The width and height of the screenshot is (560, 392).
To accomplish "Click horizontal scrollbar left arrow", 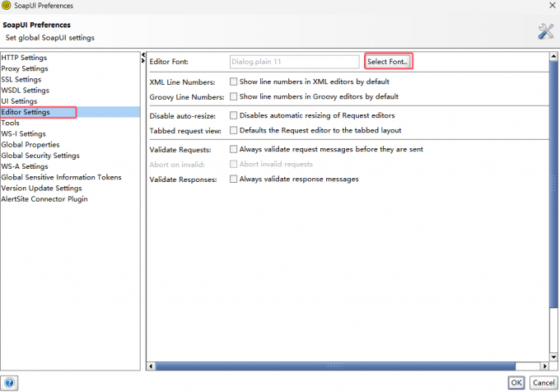I will (151, 366).
